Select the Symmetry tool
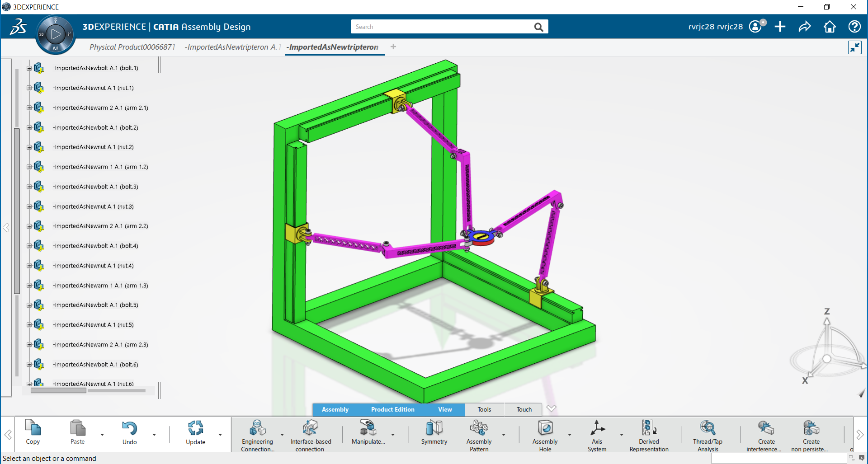Screen dimensions: 868x464 click(x=434, y=427)
